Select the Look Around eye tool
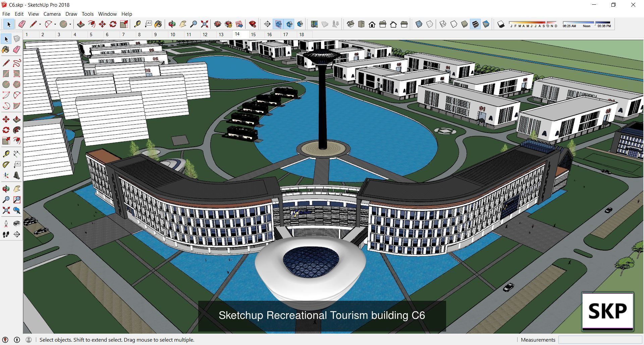The height and width of the screenshot is (345, 644). 17,223
